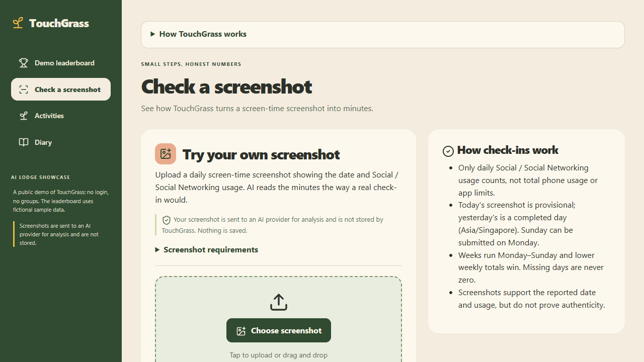Screen dimensions: 644x362
Task: Click the bullet about screenshots not proving authenticity
Action: pos(531,299)
